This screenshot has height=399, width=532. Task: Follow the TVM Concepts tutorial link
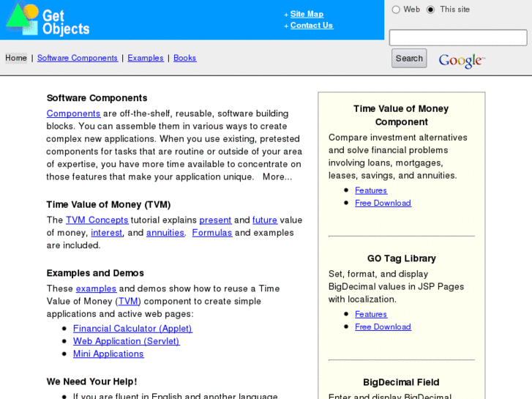click(x=97, y=220)
